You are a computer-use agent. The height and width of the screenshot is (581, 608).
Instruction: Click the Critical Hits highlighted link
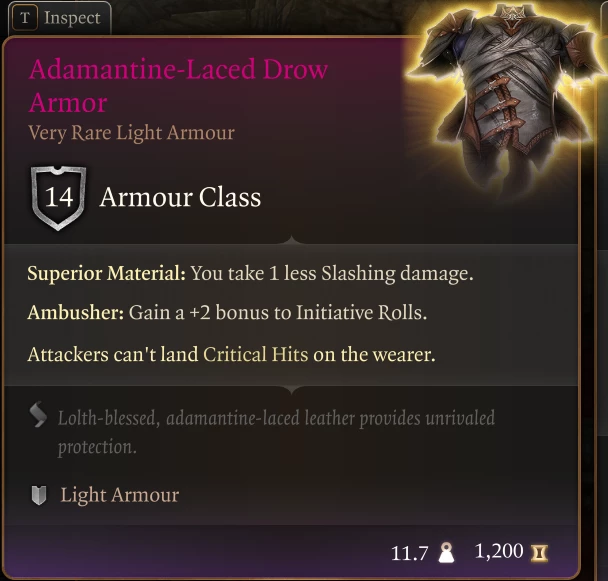click(256, 354)
